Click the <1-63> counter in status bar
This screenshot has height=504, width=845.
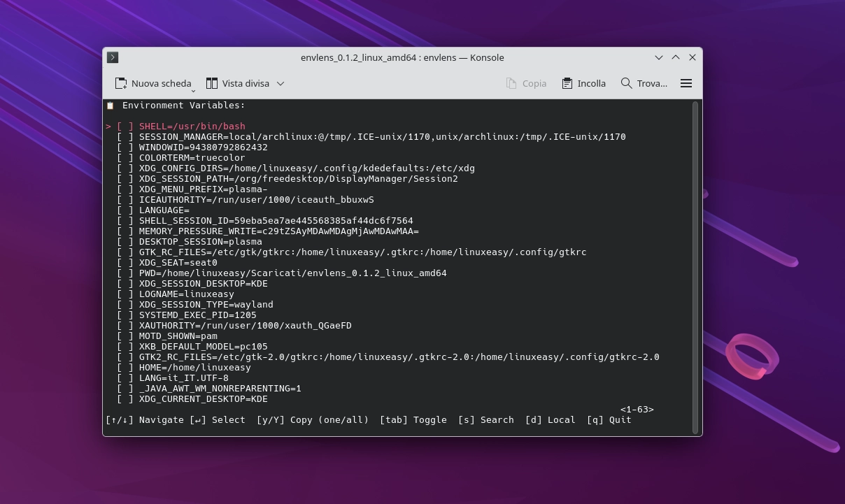(x=636, y=409)
